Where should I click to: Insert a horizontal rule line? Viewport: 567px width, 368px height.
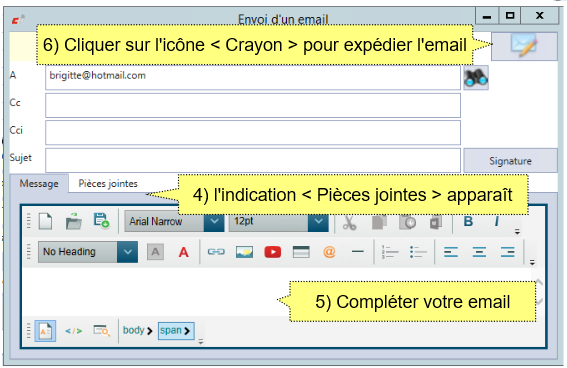(358, 251)
